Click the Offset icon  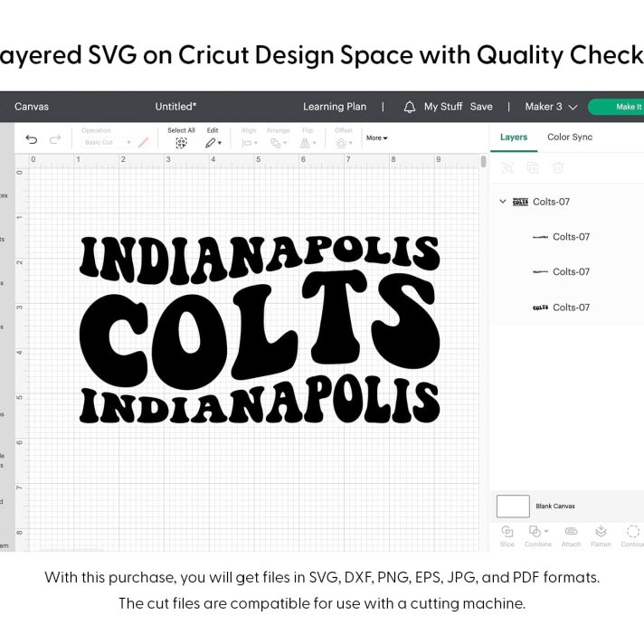tap(341, 143)
